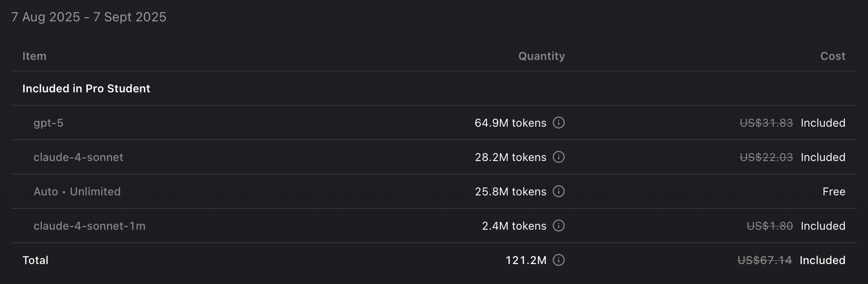Viewport: 868px width, 284px height.
Task: Click the Total row label
Action: coord(35,260)
